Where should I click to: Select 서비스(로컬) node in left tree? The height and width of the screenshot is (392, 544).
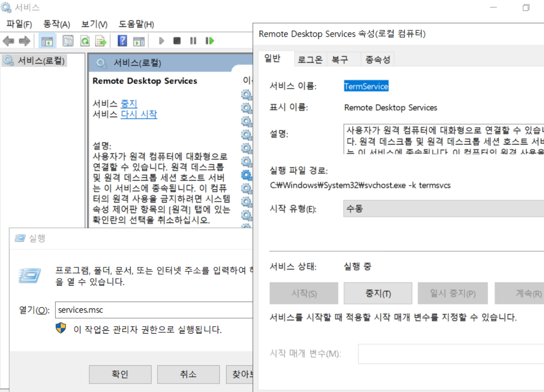(x=34, y=61)
